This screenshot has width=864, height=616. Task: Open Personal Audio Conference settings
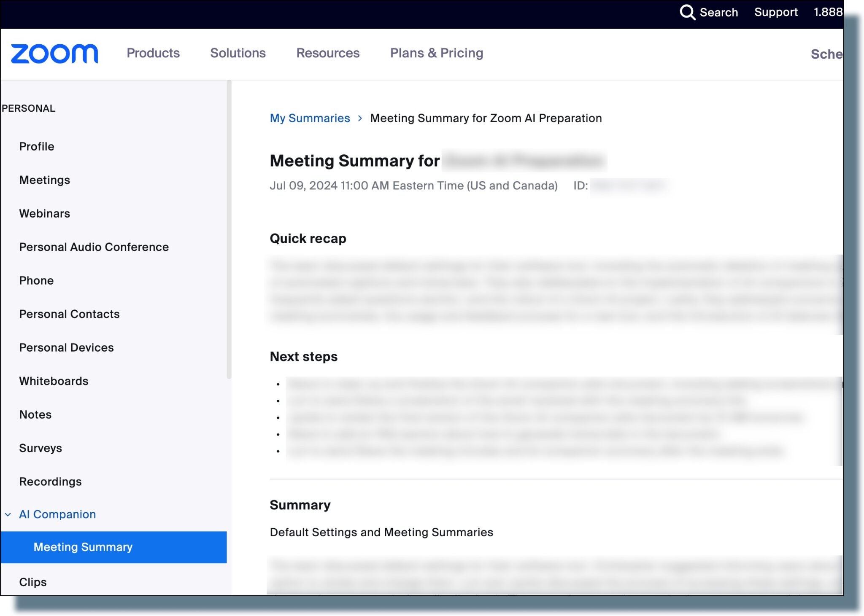tap(94, 247)
